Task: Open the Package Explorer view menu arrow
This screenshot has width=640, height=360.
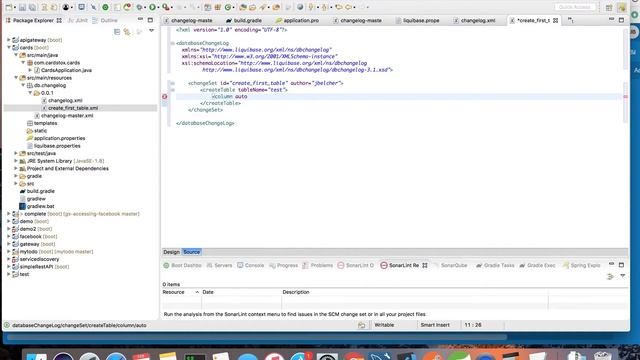Action: click(x=151, y=31)
